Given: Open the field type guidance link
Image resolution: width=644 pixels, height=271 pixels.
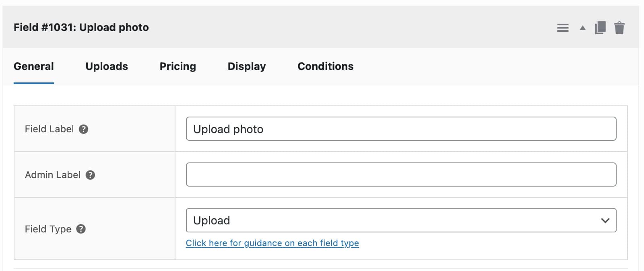Looking at the screenshot, I should coord(272,243).
